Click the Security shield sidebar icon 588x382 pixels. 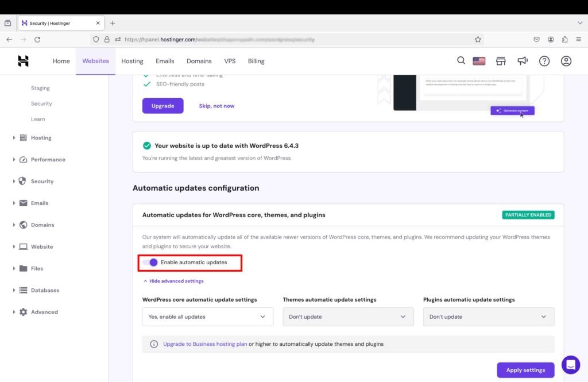tap(22, 181)
